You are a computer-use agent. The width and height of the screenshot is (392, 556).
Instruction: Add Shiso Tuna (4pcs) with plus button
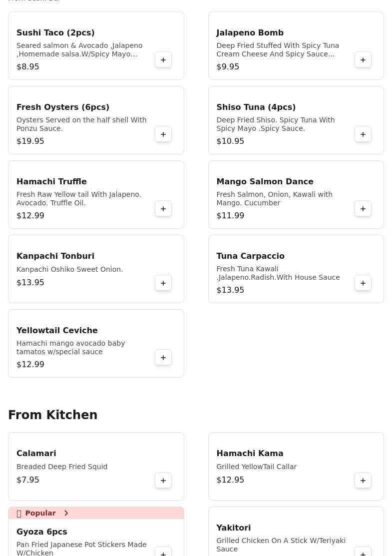click(x=363, y=134)
